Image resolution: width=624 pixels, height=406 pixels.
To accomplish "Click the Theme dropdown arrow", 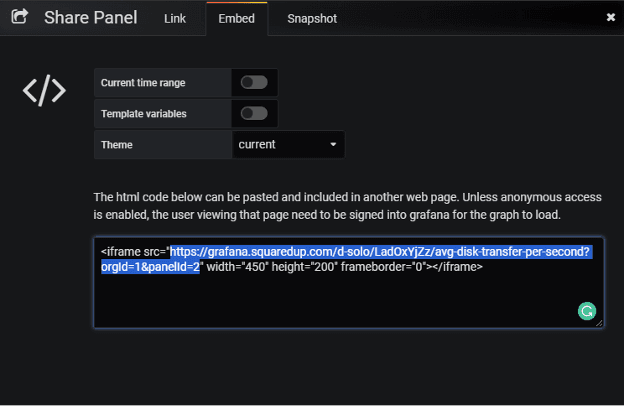I will (x=333, y=144).
